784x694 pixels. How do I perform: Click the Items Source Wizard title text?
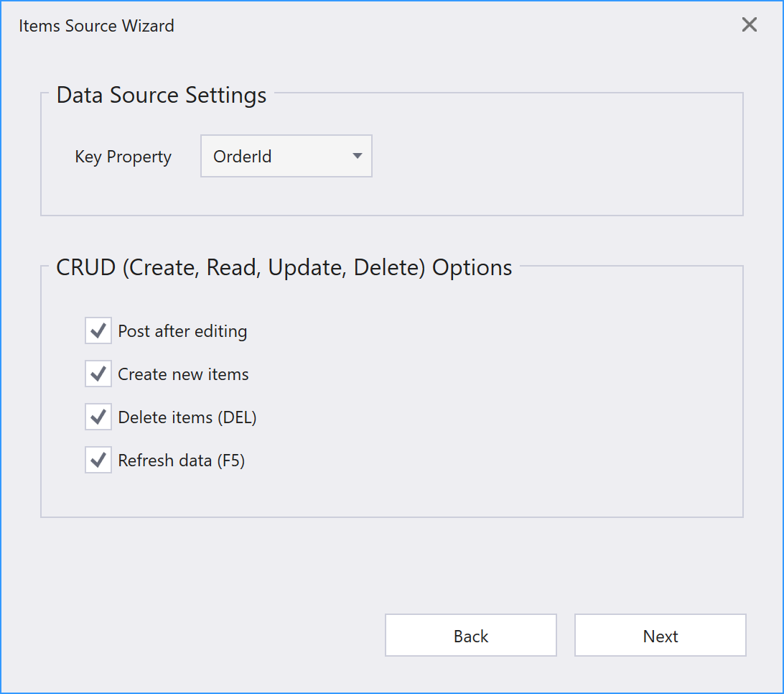(x=96, y=26)
